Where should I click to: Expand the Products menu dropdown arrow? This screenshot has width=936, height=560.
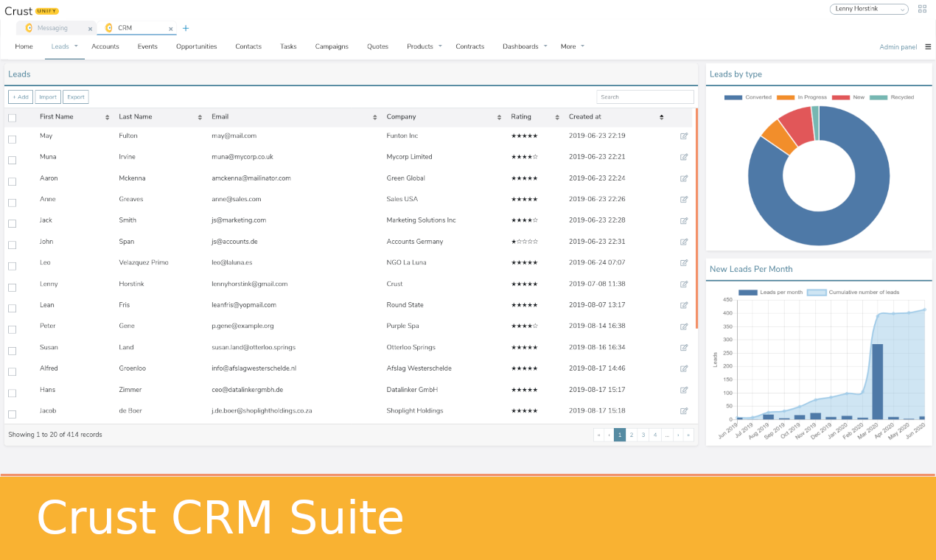pyautogui.click(x=440, y=46)
